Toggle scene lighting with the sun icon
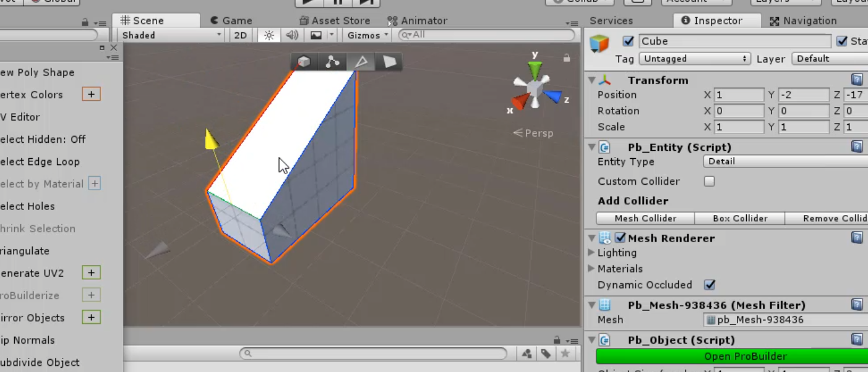This screenshot has width=868, height=372. [x=268, y=35]
